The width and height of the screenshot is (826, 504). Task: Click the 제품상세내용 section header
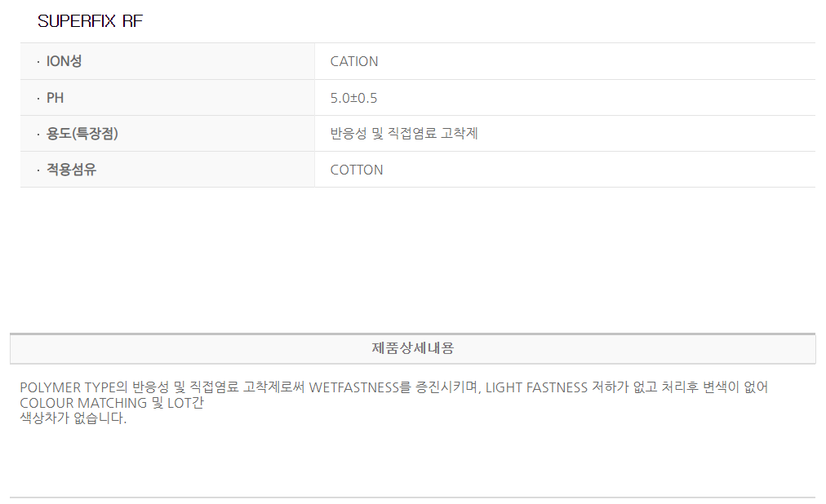coord(412,348)
